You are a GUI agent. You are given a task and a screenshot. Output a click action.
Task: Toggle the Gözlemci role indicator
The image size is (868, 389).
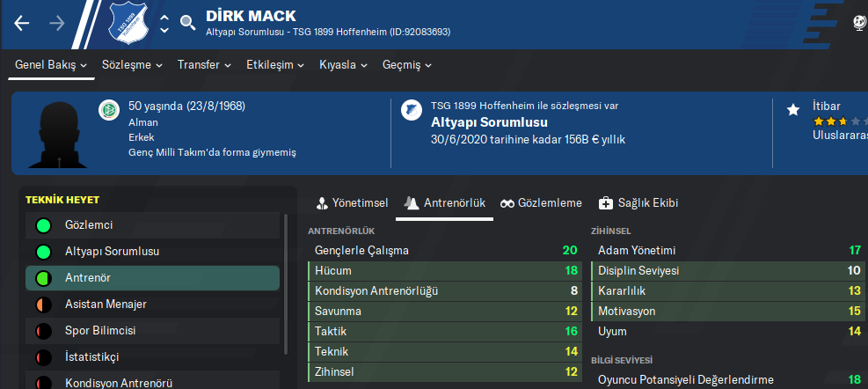tap(42, 225)
